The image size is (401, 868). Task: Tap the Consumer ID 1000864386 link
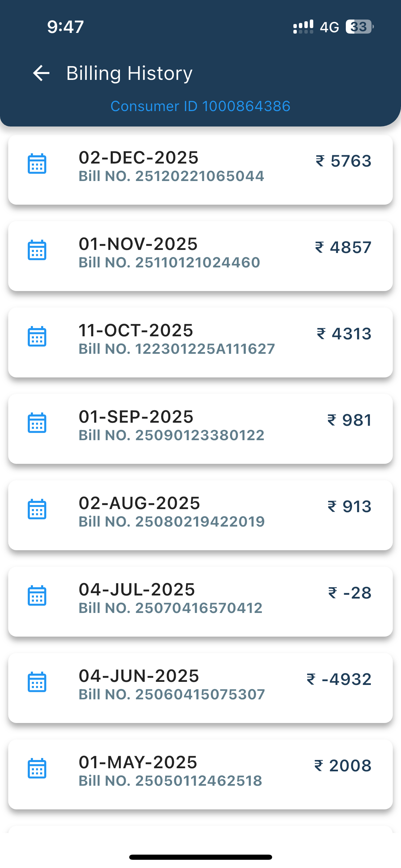200,106
